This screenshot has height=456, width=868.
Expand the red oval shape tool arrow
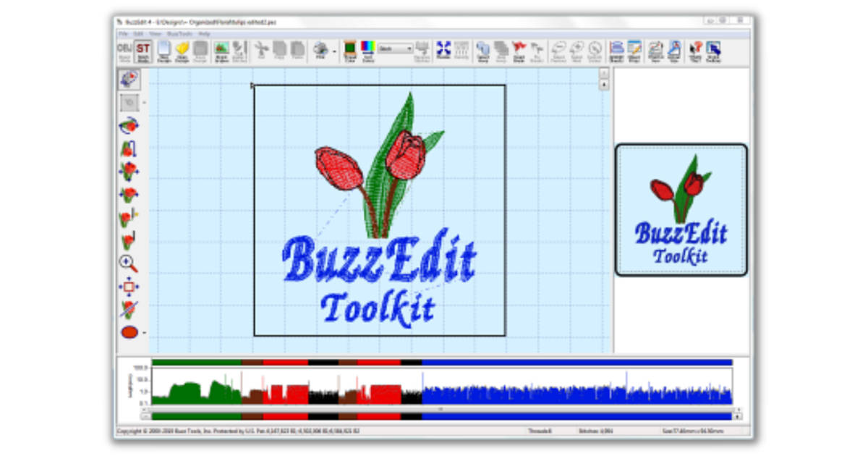click(144, 333)
